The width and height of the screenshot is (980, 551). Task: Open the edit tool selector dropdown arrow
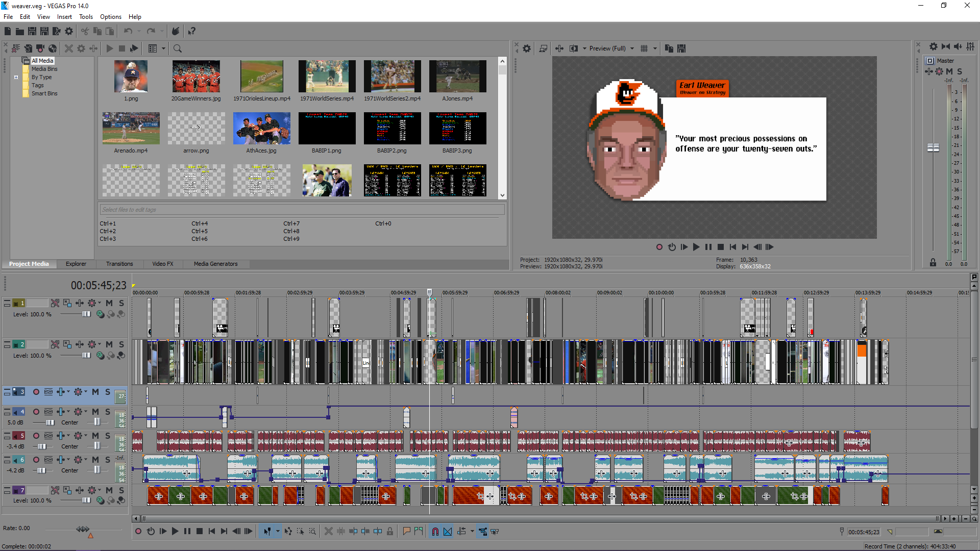(278, 532)
